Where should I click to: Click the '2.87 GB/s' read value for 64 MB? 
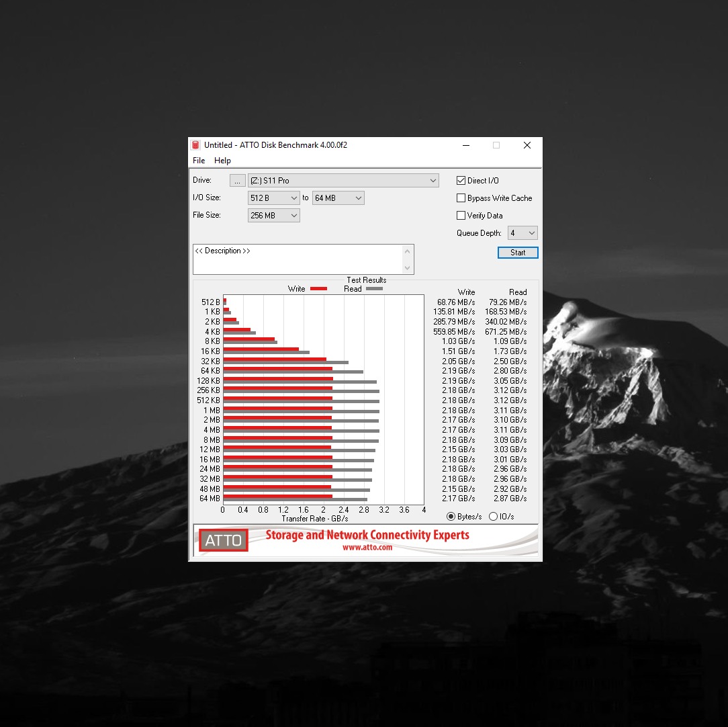tap(510, 499)
